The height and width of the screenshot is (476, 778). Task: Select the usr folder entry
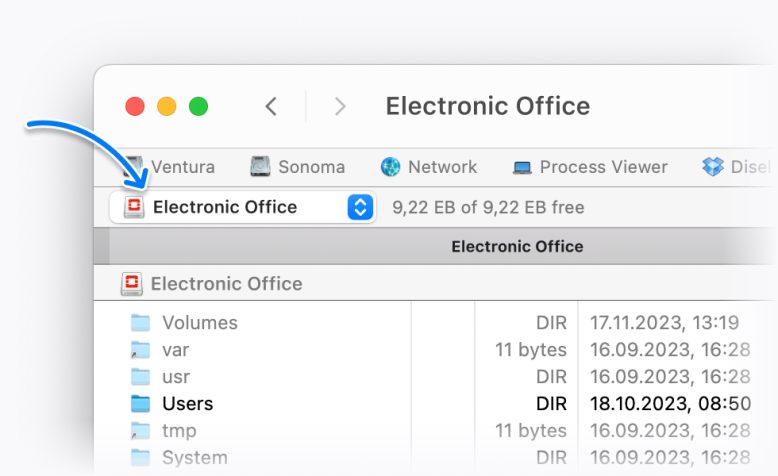(175, 377)
